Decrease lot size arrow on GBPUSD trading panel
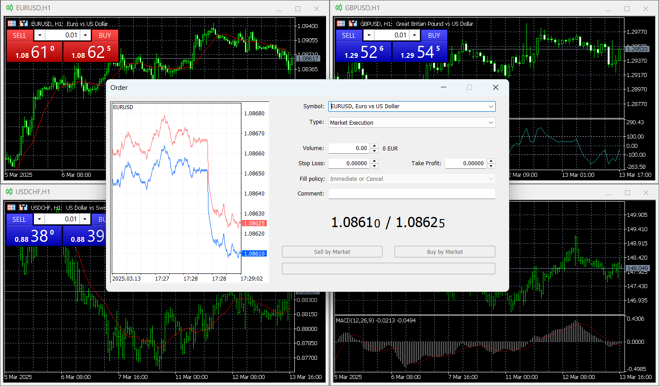This screenshot has width=660, height=387. click(x=369, y=35)
